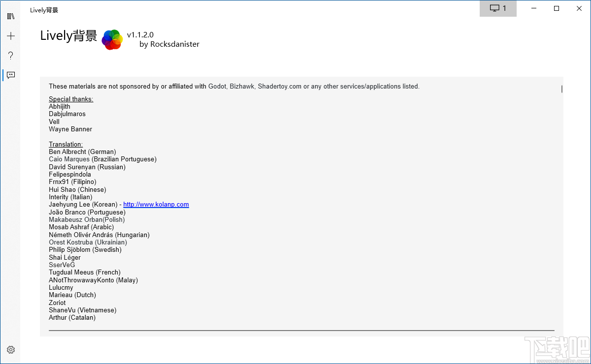
Task: Click the 'SserVeG' entry
Action: (62, 265)
